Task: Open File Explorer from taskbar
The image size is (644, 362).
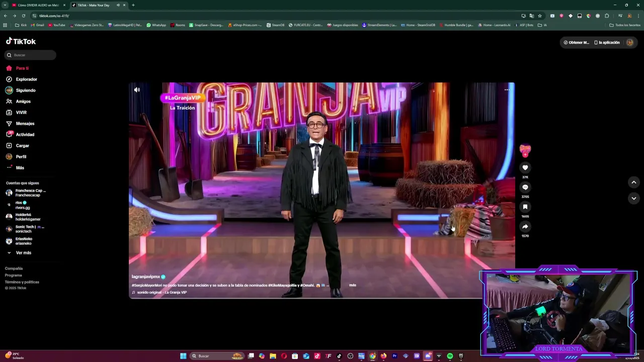Action: tap(273, 356)
